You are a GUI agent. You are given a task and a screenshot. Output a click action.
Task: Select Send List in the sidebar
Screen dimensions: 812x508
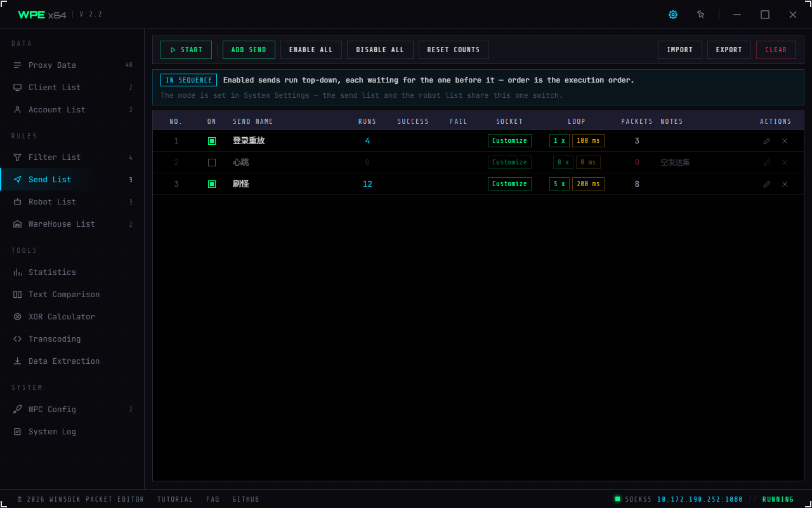point(72,180)
